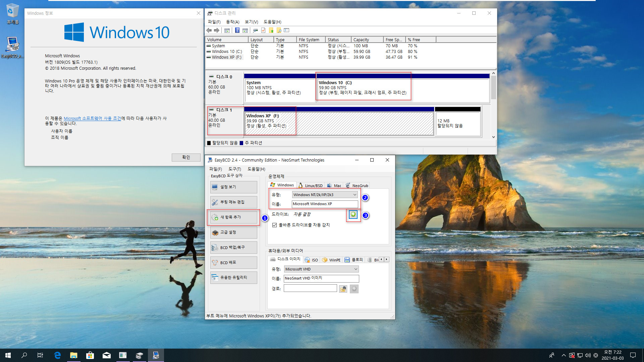Click the Microsoft Windows XP name field

click(325, 204)
